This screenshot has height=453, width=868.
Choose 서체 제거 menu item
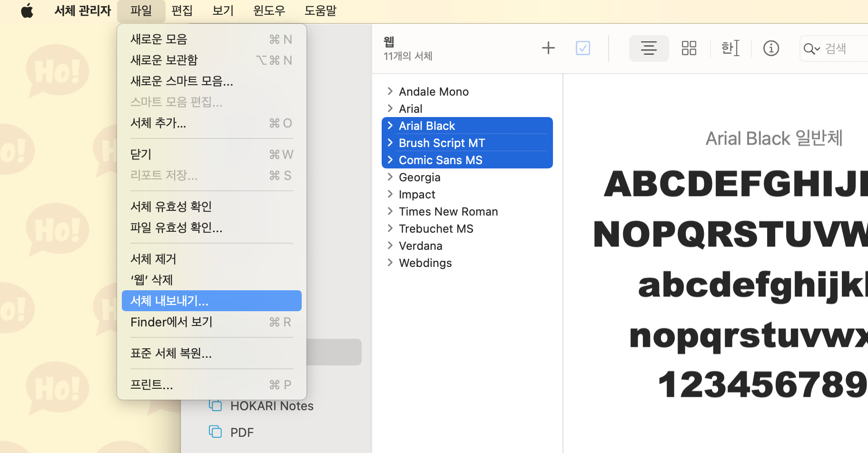pyautogui.click(x=212, y=259)
